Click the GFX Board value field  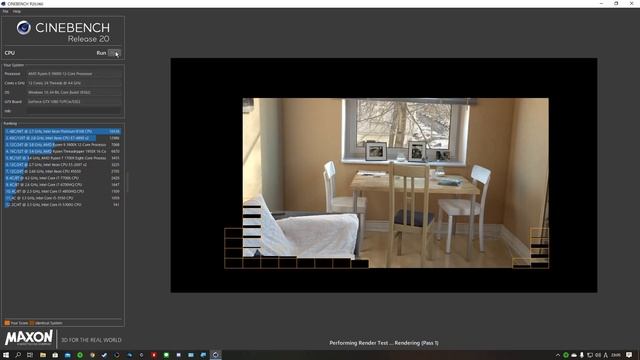click(74, 102)
